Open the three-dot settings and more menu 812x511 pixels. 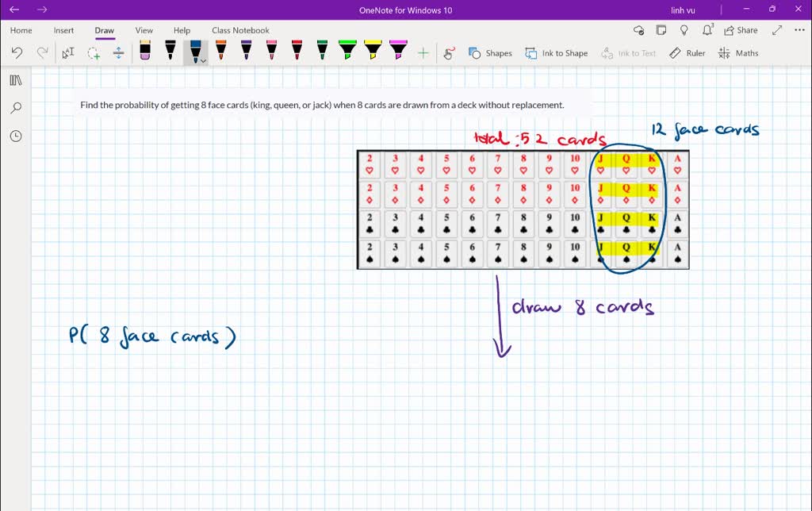tap(799, 30)
